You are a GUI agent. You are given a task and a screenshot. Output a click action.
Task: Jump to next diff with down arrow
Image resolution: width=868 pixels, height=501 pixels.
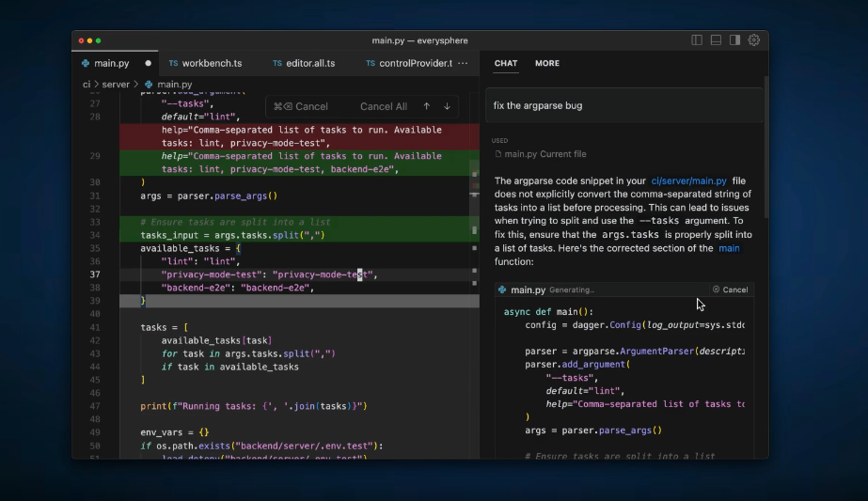point(447,107)
